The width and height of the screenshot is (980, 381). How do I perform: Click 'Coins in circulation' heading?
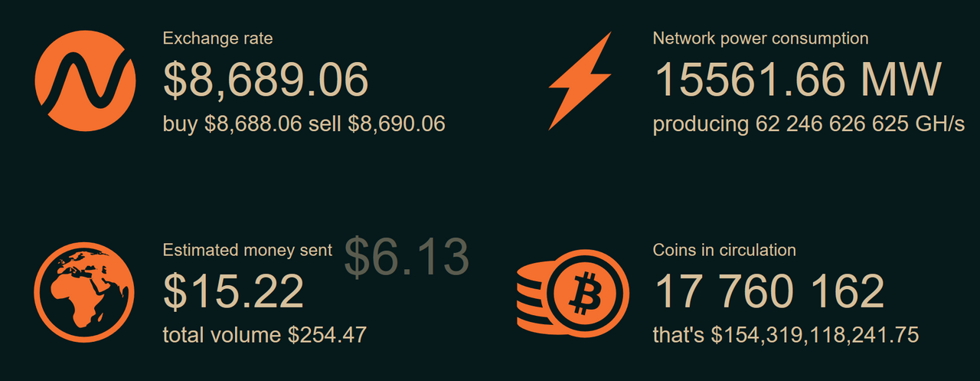[724, 250]
